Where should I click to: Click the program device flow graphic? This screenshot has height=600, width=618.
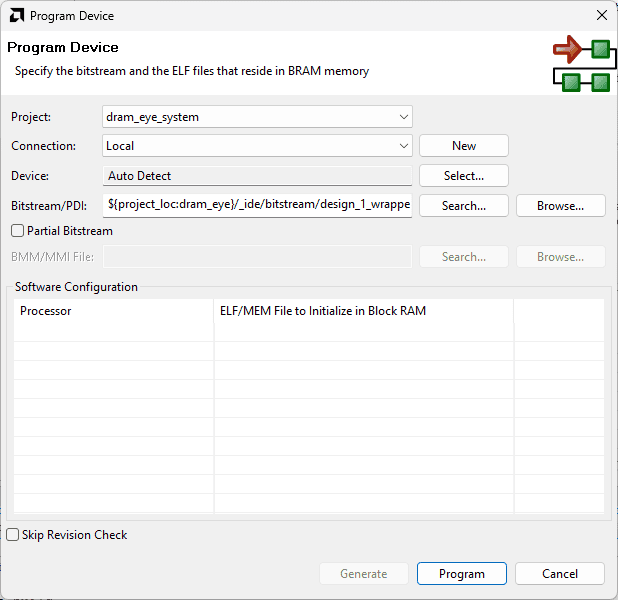(x=581, y=64)
